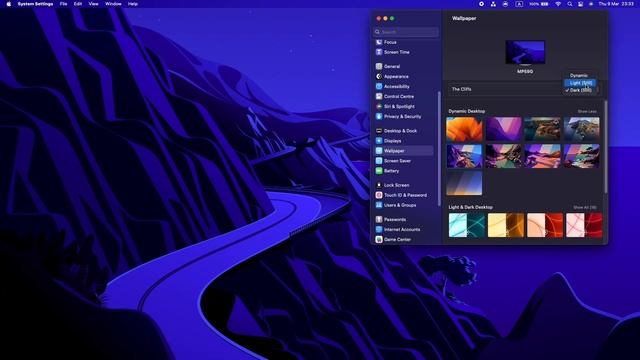Select the Big Sur coastline wallpaper thumbnail

pyautogui.click(x=542, y=129)
